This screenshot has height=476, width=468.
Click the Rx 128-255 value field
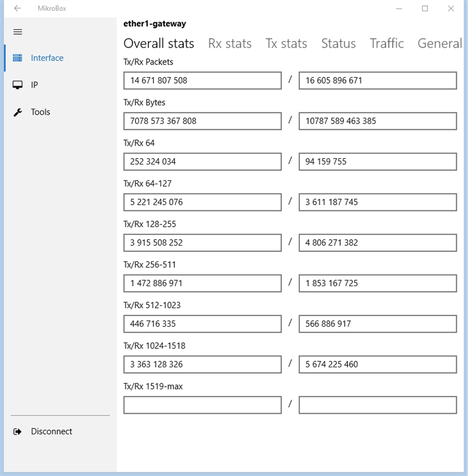pos(377,243)
